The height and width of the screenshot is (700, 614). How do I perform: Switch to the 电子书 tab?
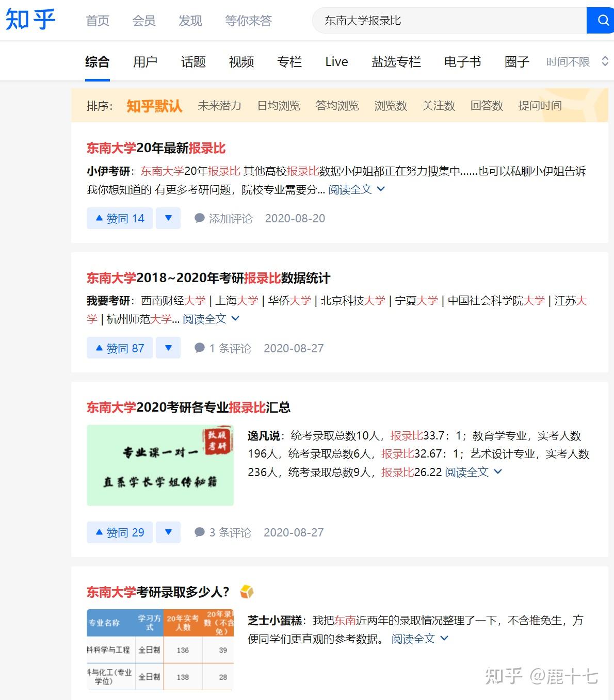pos(463,62)
